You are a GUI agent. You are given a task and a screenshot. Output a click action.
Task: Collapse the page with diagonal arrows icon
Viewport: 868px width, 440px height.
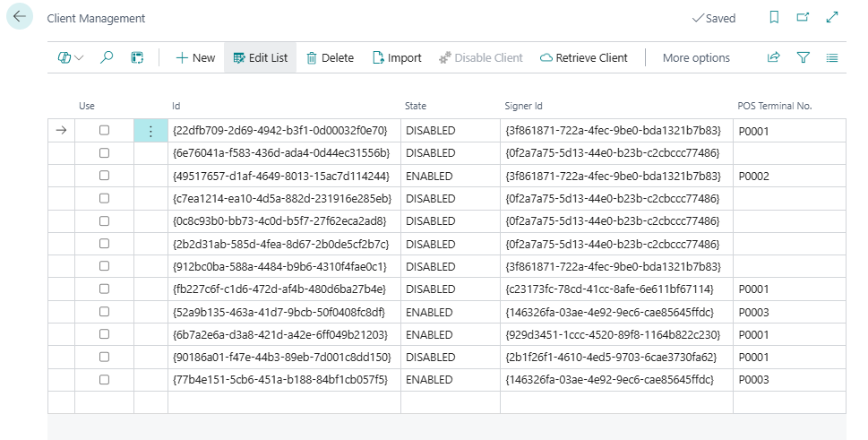point(832,18)
